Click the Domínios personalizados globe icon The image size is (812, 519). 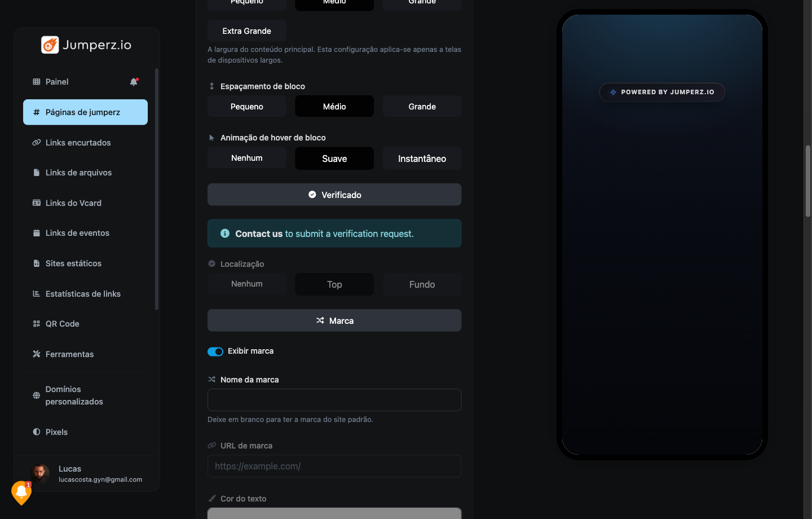click(37, 395)
